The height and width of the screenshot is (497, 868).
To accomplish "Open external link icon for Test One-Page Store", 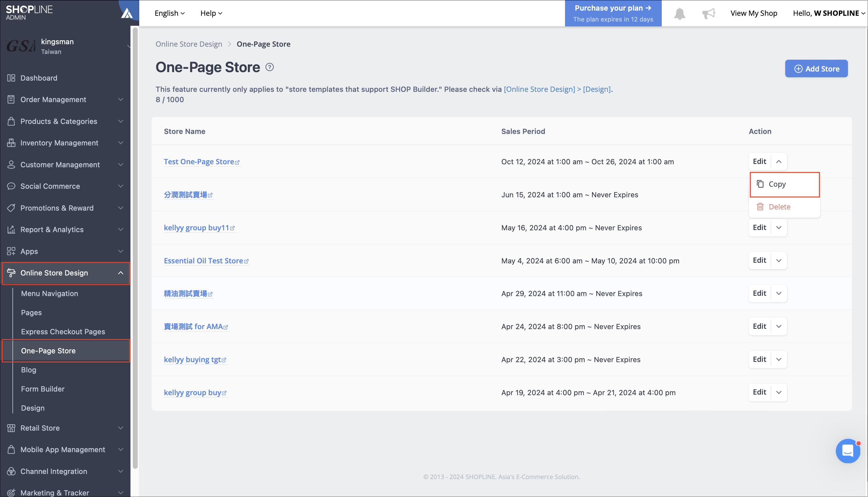I will point(237,162).
